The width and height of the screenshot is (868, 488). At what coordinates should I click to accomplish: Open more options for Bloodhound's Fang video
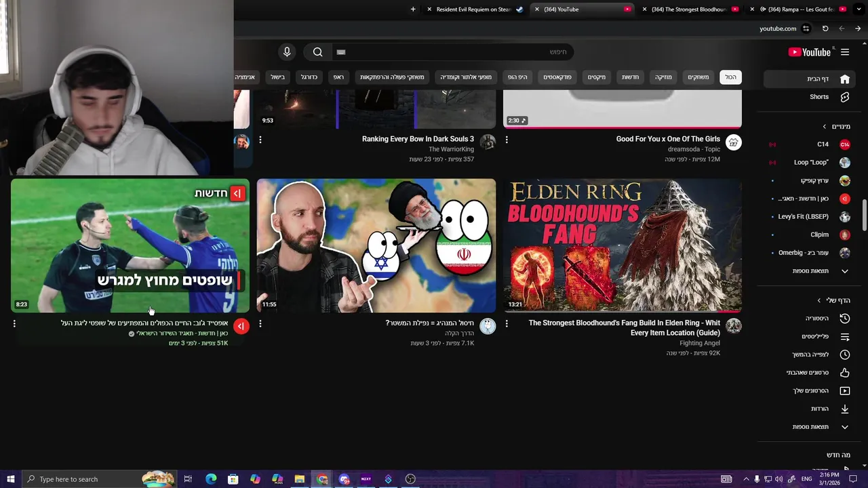[507, 324]
